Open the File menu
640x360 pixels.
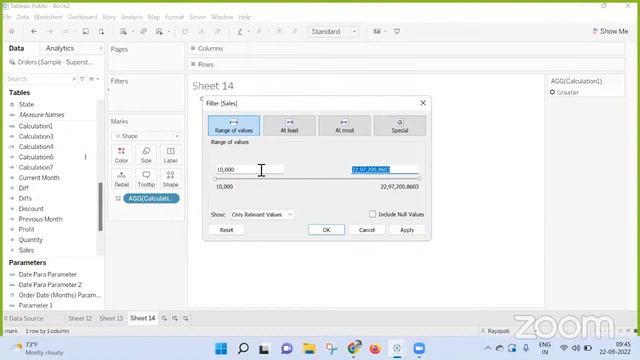tap(7, 17)
